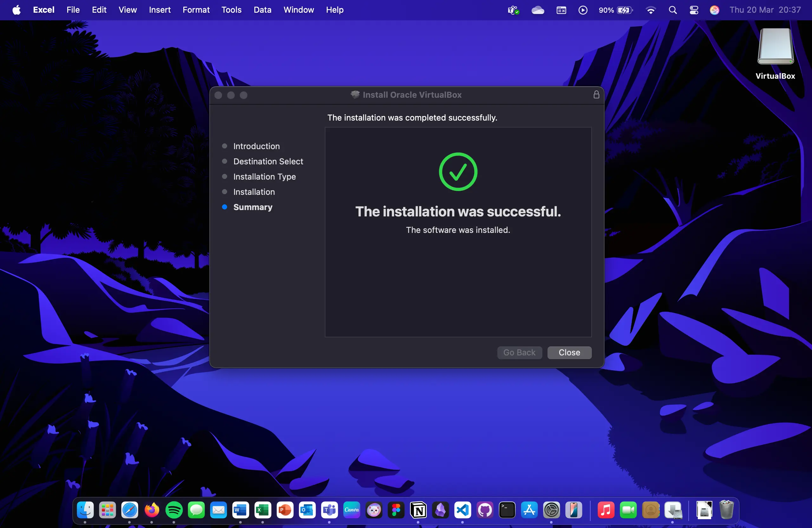The width and height of the screenshot is (812, 528).
Task: Click the lock icon on the installer title bar
Action: [x=596, y=95]
